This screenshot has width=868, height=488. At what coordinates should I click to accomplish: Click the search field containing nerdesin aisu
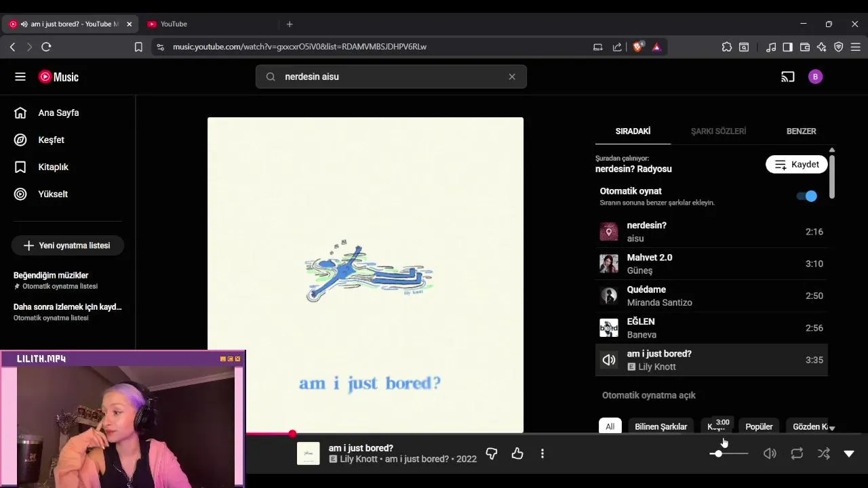point(391,77)
